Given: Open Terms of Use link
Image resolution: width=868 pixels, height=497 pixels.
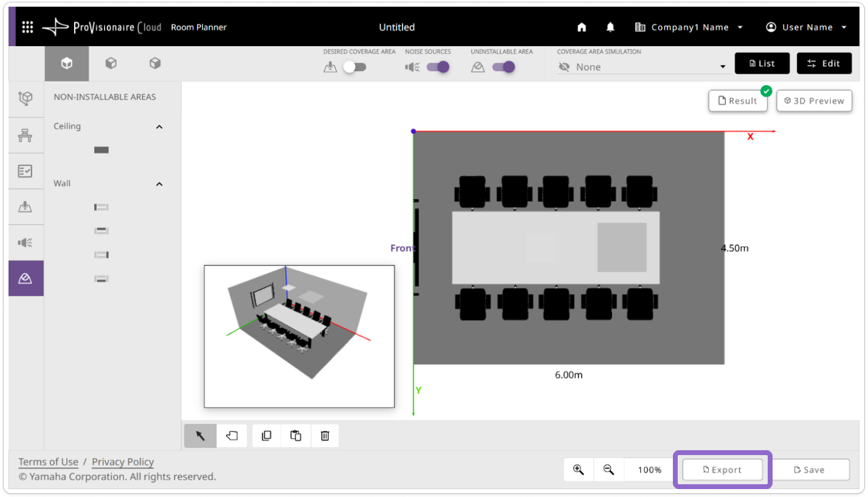Looking at the screenshot, I should (48, 462).
